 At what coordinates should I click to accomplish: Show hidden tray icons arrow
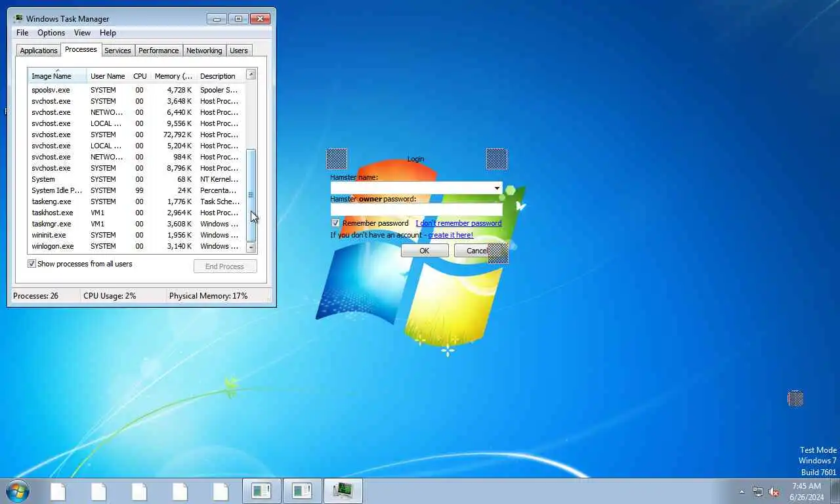point(742,492)
